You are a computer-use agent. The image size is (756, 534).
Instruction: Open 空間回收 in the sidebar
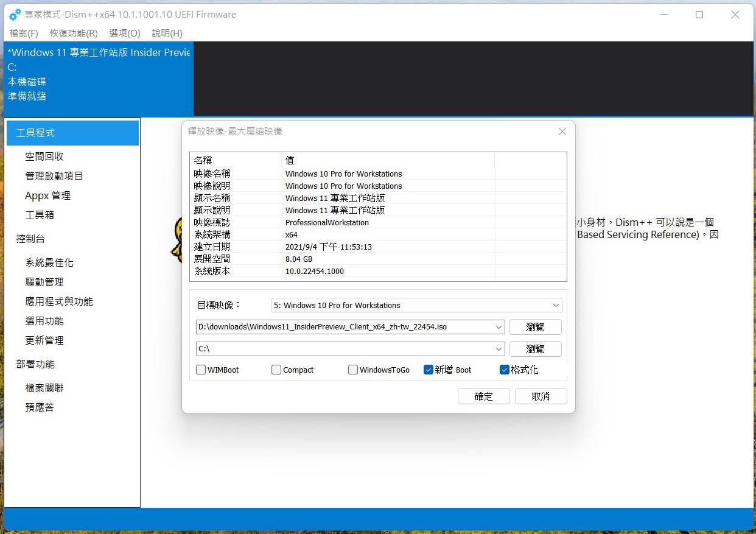click(44, 156)
